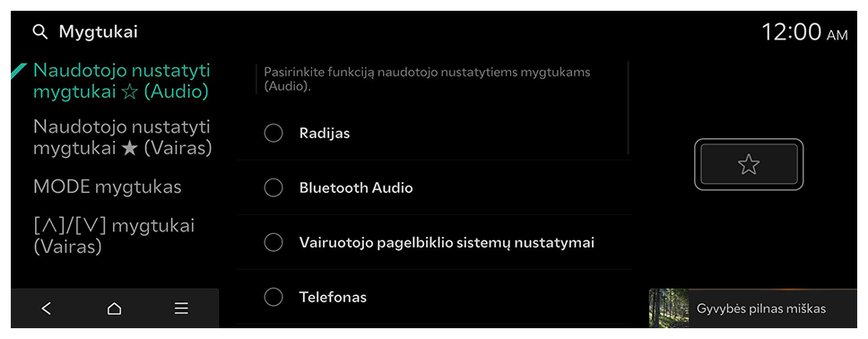Open Gyvybės pilnas miškas now playing
Screen dimensions: 868x339
pos(753,308)
